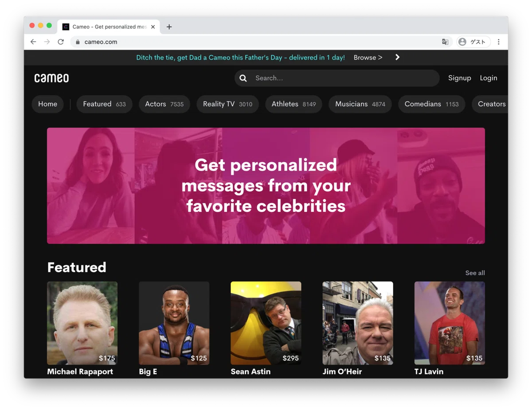
Task: Click the macOS yellow minimize button
Action: pyautogui.click(x=40, y=26)
